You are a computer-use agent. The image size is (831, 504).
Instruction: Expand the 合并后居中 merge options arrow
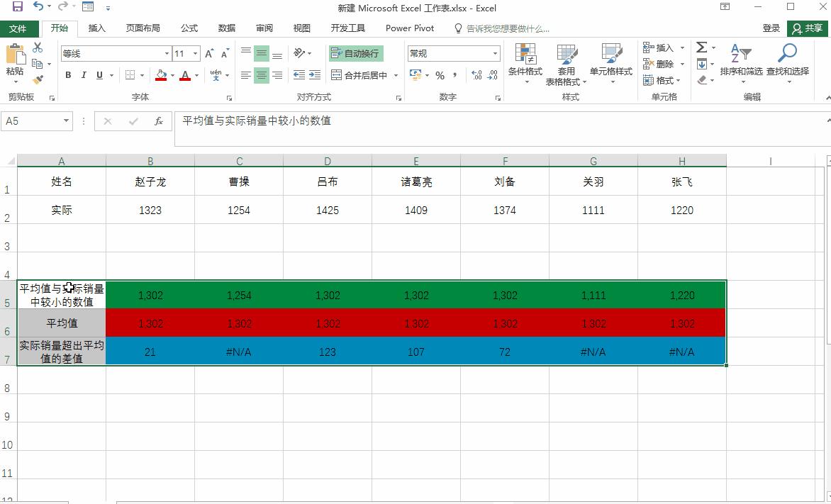tap(396, 74)
